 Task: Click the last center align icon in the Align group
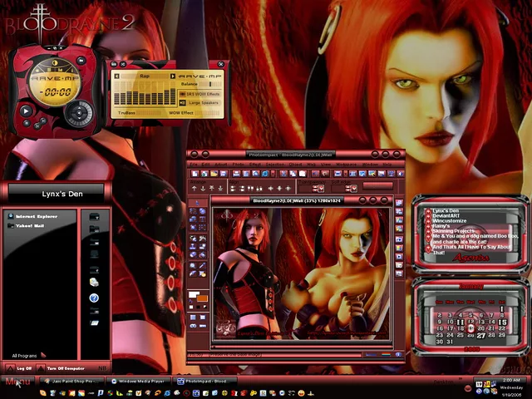[288, 189]
